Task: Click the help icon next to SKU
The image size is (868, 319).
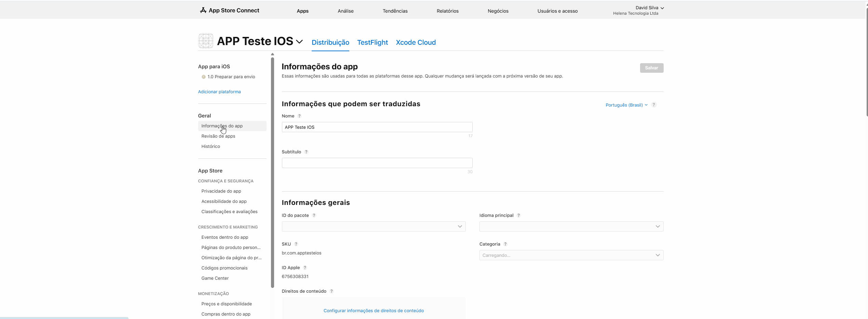Action: click(x=296, y=244)
